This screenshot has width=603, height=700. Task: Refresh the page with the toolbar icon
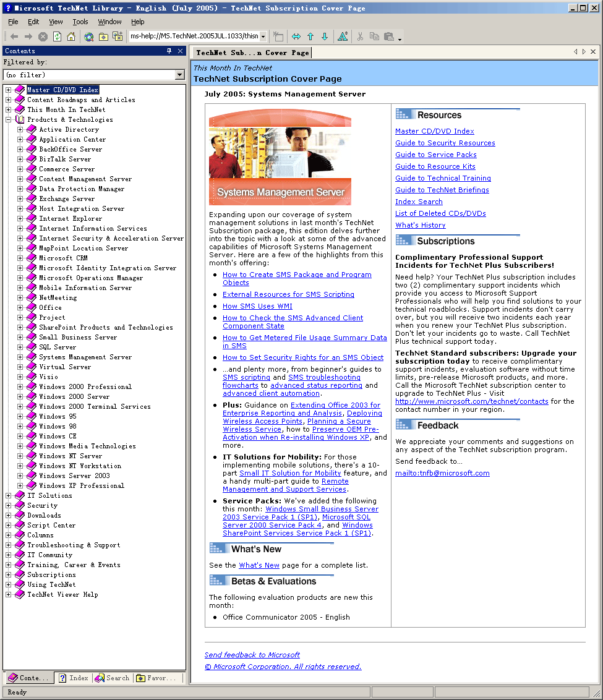[57, 36]
